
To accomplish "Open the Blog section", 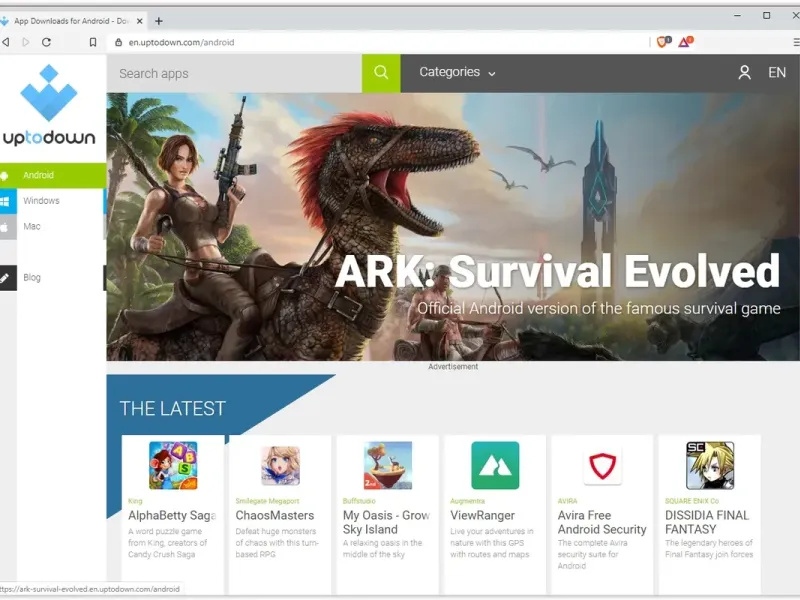I will [x=53, y=278].
